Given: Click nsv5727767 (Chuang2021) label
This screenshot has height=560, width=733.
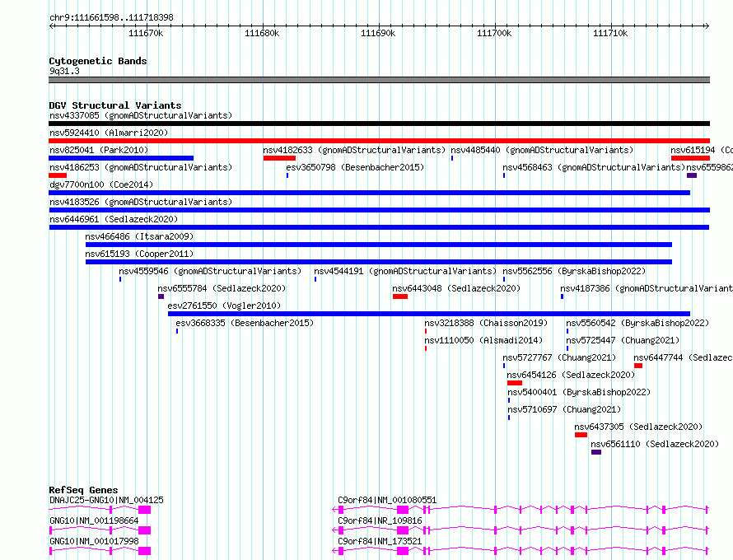Looking at the screenshot, I should click(559, 357).
